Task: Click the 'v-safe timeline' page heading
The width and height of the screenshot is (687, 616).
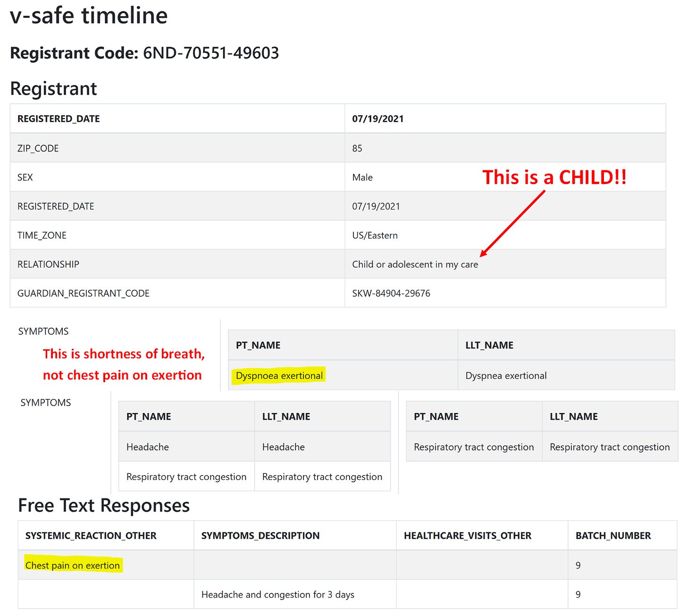Action: 89,15
